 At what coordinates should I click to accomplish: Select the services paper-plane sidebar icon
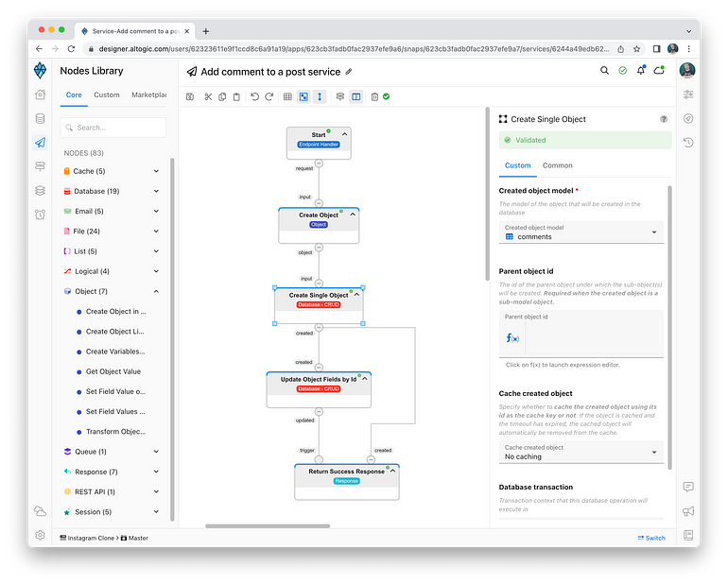41,143
